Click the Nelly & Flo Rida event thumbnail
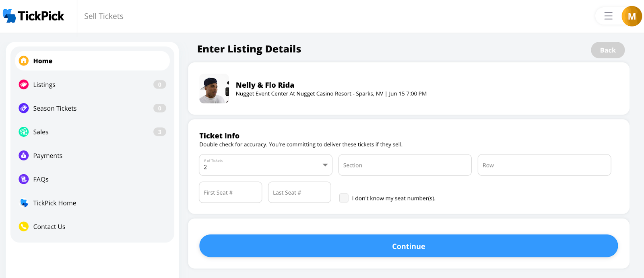This screenshot has width=644, height=278. pyautogui.click(x=214, y=89)
